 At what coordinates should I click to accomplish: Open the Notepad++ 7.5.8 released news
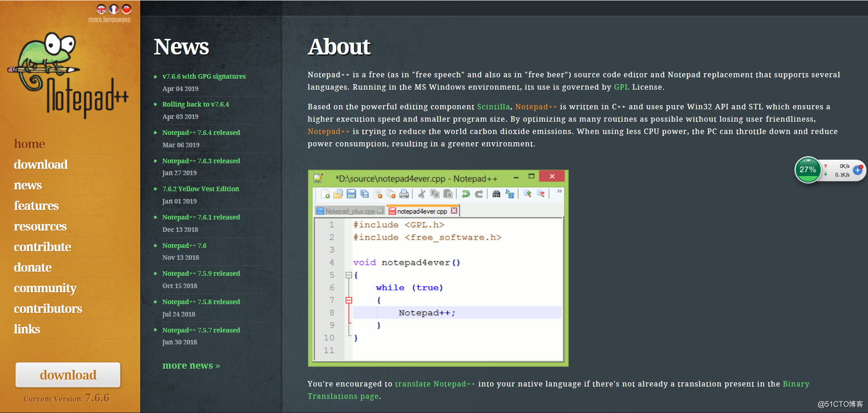(201, 302)
